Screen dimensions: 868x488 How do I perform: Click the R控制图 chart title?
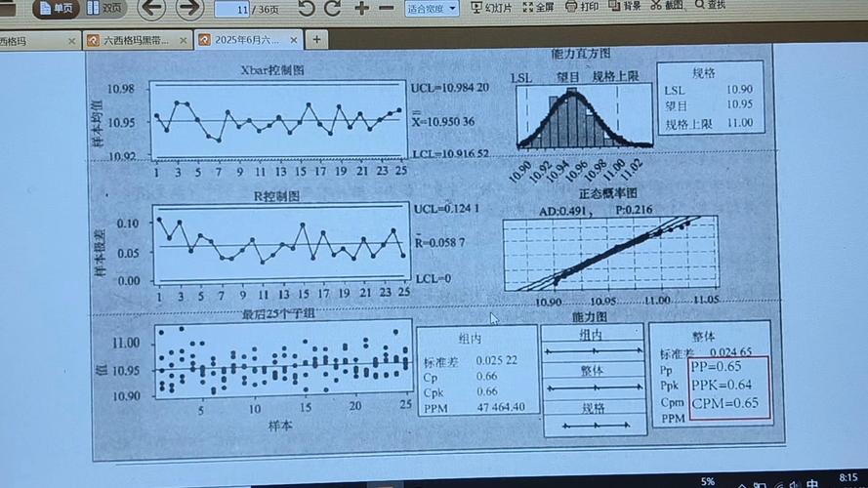[276, 196]
